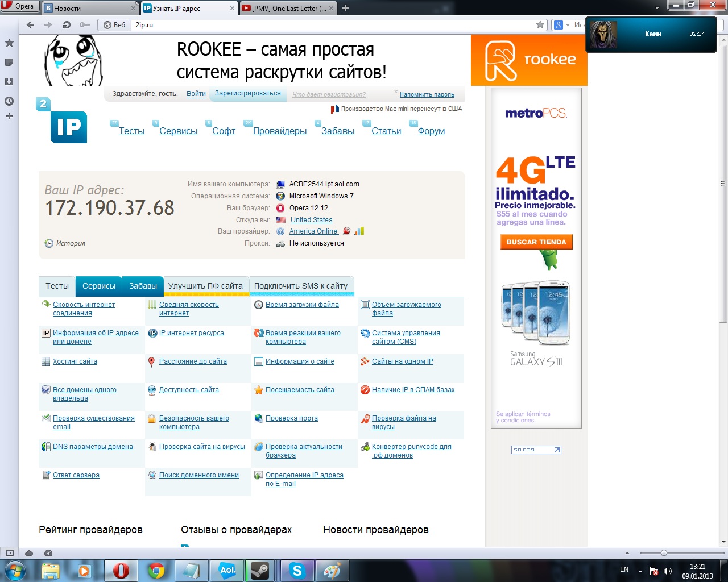Open closed tabs dropdown arrow at tab bar end

(x=657, y=8)
